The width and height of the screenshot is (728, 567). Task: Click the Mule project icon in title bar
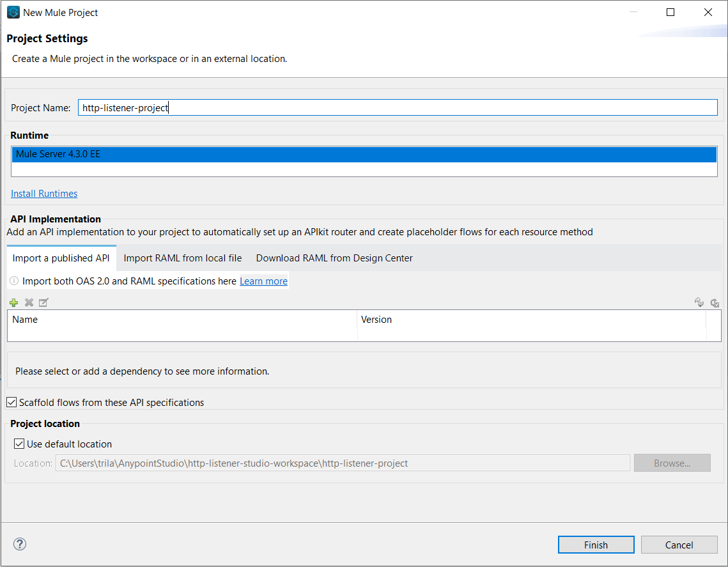coord(13,12)
